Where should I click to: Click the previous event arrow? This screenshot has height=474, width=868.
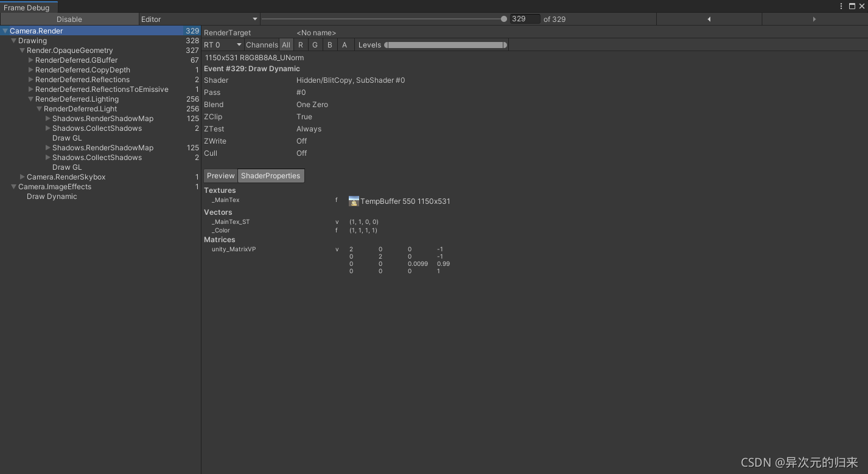click(x=709, y=19)
